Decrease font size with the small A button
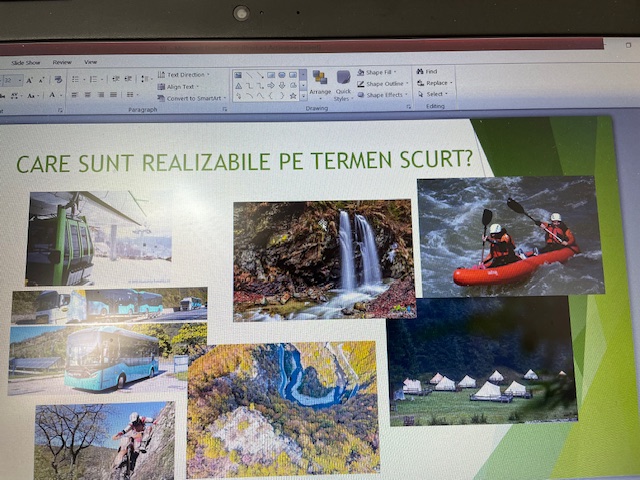The height and width of the screenshot is (480, 640). [x=42, y=80]
